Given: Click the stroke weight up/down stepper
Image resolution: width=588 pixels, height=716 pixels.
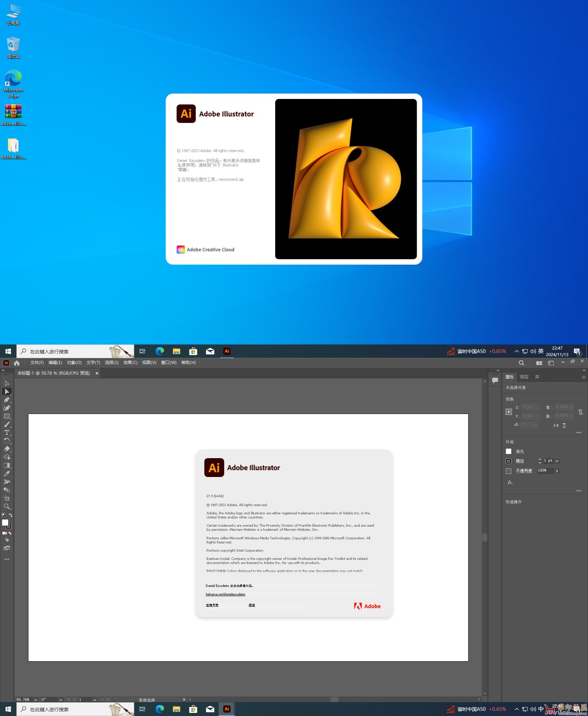Looking at the screenshot, I should coord(540,461).
